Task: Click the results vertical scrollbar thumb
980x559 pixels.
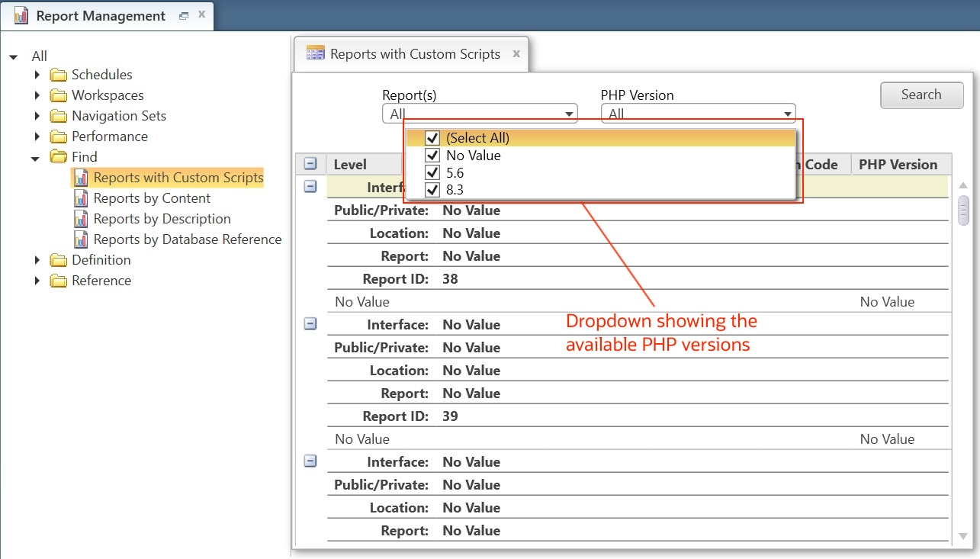Action: click(x=963, y=210)
